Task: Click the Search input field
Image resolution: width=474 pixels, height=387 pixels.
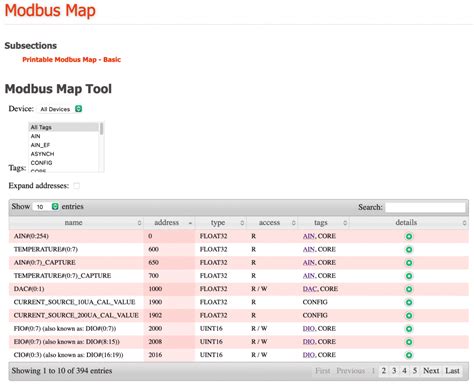Action: click(x=425, y=207)
